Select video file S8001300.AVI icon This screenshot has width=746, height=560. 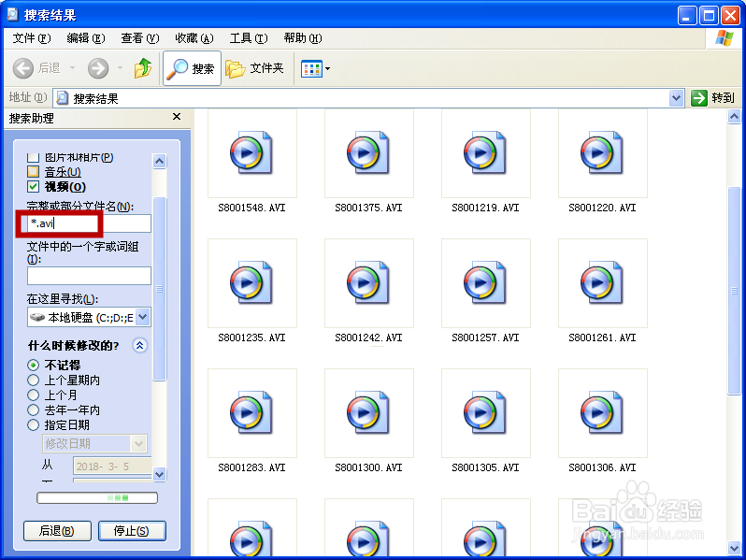click(369, 413)
